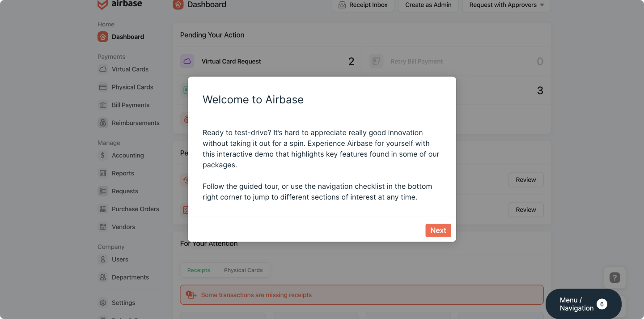This screenshot has height=319, width=644.
Task: Click the purple Virtual Card Request cloud icon
Action: click(x=187, y=61)
